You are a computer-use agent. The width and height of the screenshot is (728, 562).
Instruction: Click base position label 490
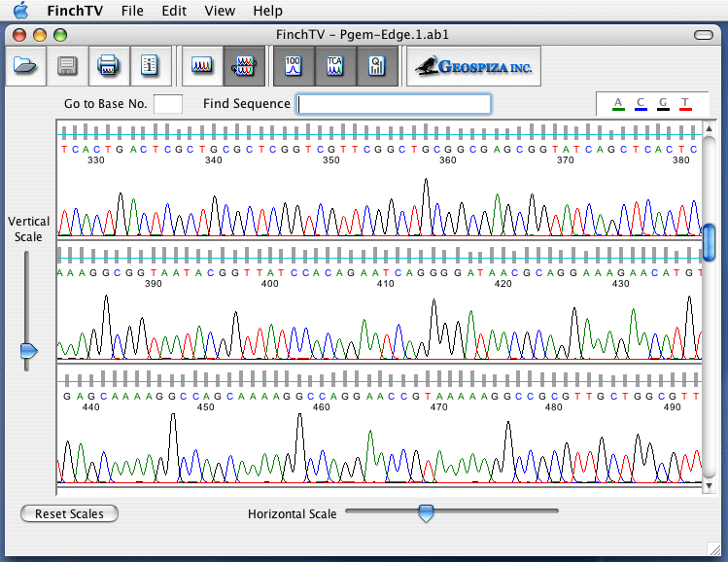click(672, 407)
